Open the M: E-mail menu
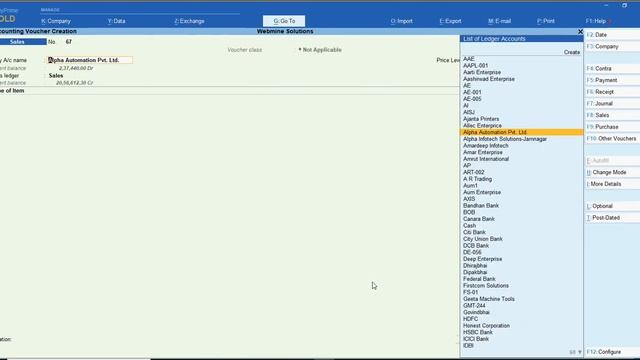Viewport: 640px width, 360px height. point(499,21)
